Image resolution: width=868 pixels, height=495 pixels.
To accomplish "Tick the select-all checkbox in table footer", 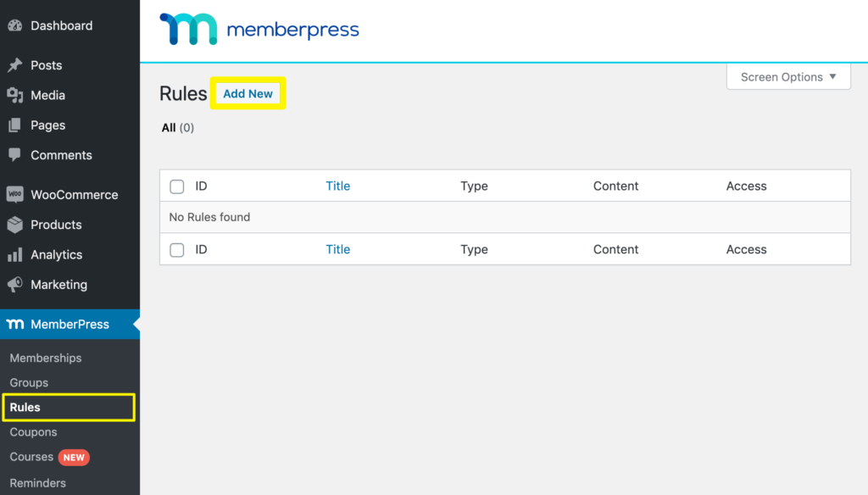I will [x=176, y=250].
